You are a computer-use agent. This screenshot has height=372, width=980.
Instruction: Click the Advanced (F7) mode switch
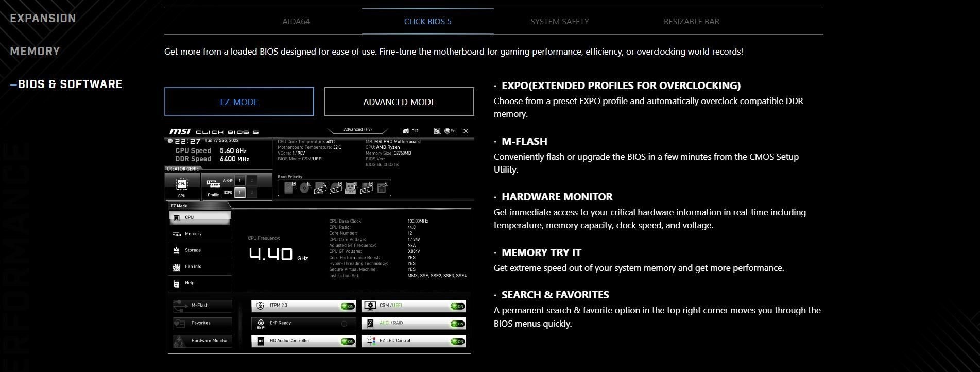point(357,130)
